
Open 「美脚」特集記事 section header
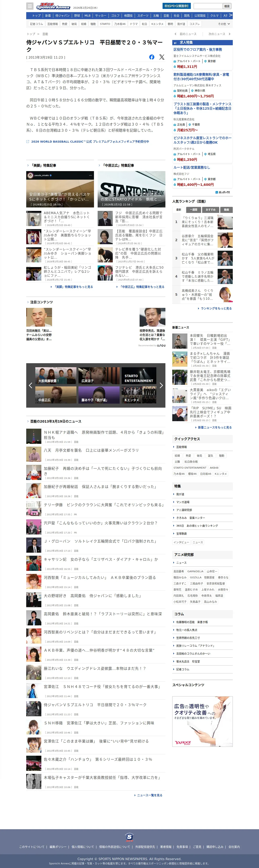pos(44,165)
